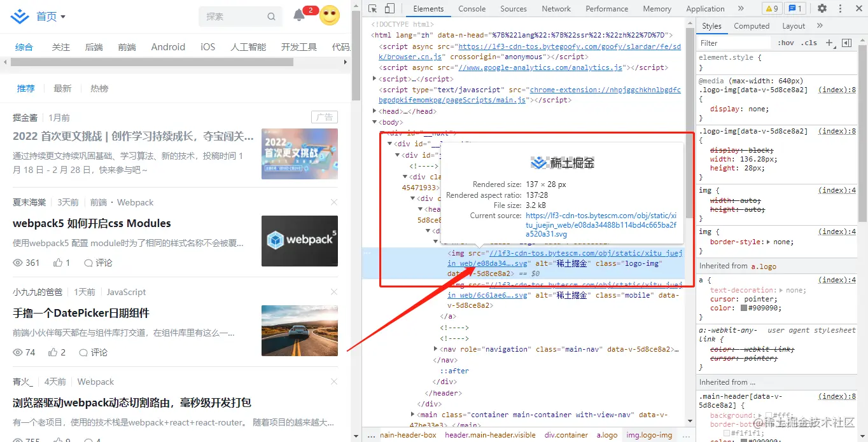Open the Sources tab

(514, 9)
